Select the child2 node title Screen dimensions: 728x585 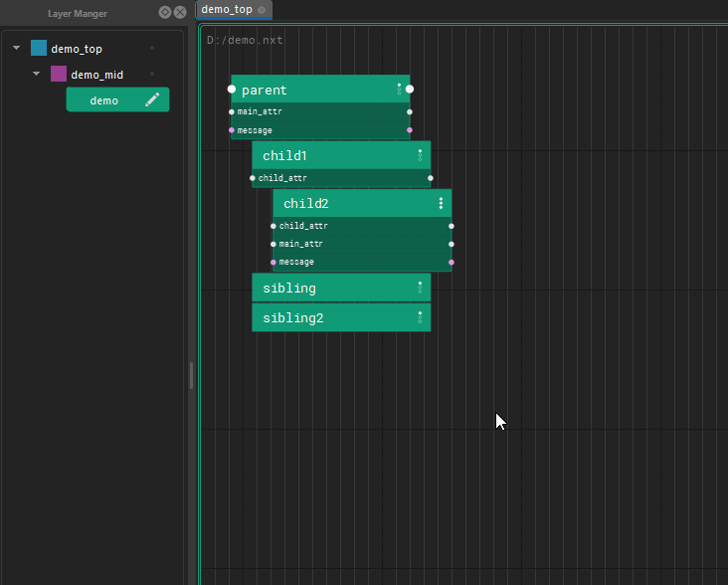pos(306,203)
